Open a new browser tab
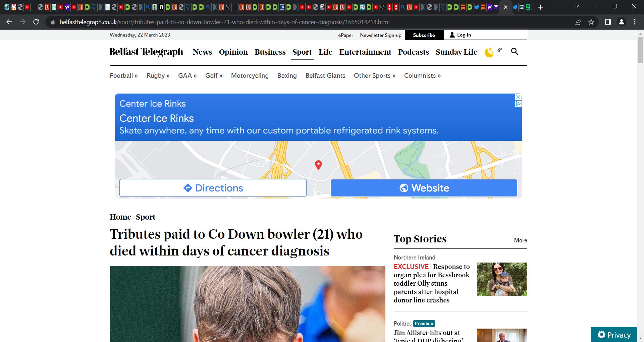Image resolution: width=644 pixels, height=342 pixels. pos(540,7)
